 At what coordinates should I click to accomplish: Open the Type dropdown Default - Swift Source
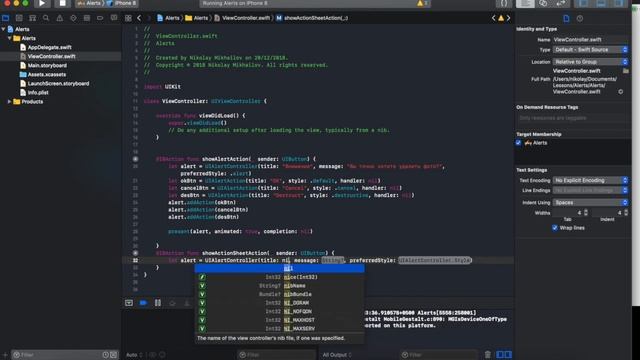pos(591,50)
